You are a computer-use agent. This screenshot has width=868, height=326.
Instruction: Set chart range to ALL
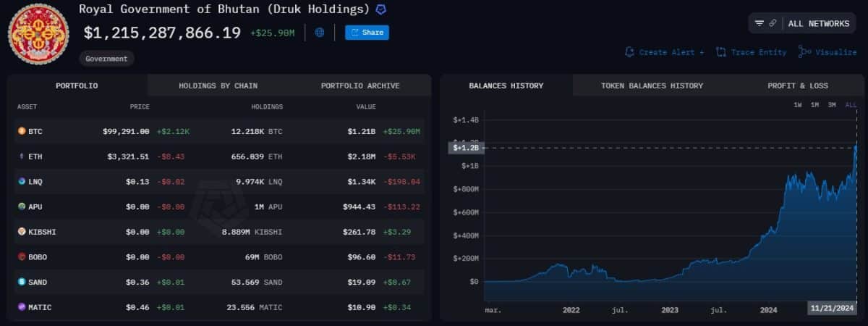pos(851,105)
